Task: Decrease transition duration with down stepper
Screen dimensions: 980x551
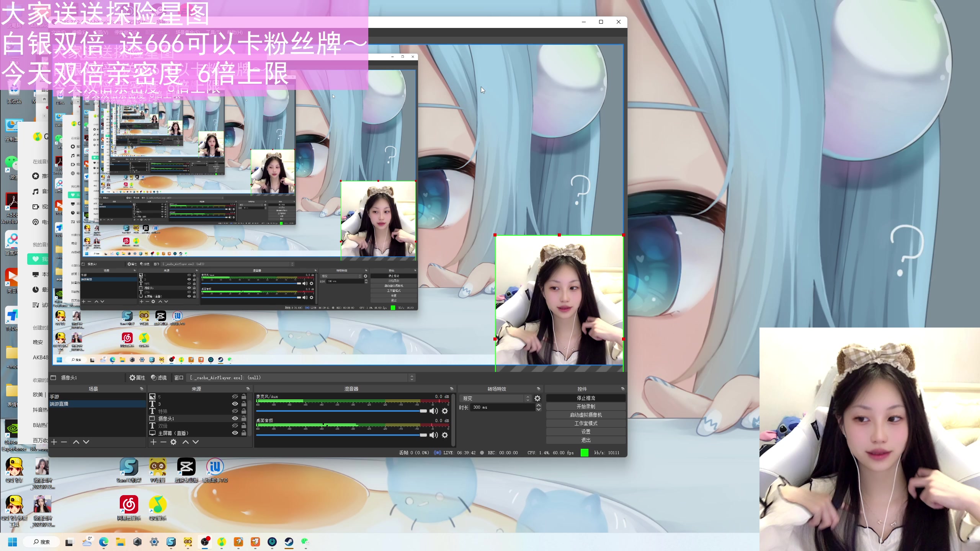Action: [x=539, y=409]
